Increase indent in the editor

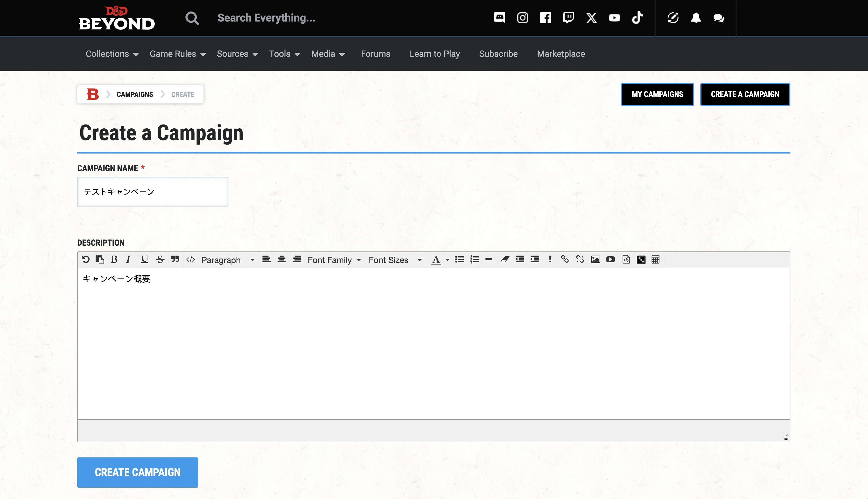click(535, 259)
